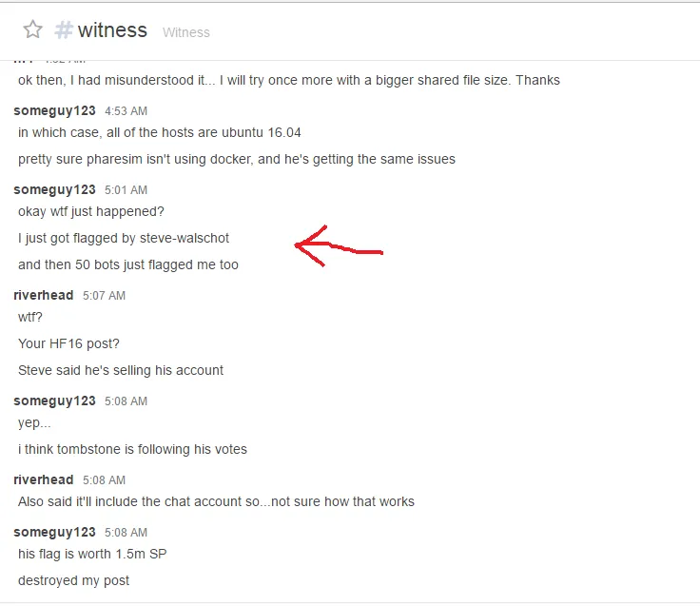Click the hash icon beside witness

[x=64, y=30]
